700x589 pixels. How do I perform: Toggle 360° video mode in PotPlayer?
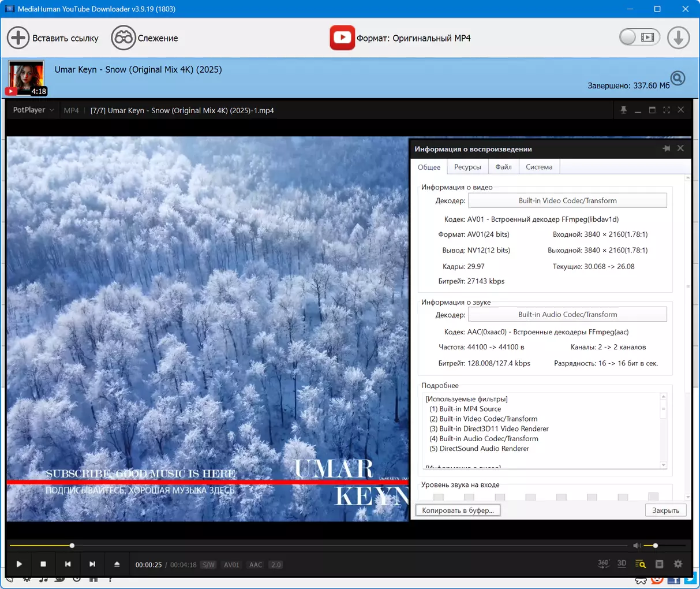click(x=603, y=564)
